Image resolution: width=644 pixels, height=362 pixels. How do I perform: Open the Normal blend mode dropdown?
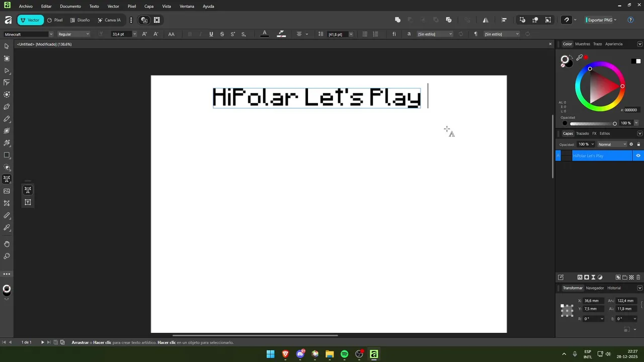(x=612, y=144)
